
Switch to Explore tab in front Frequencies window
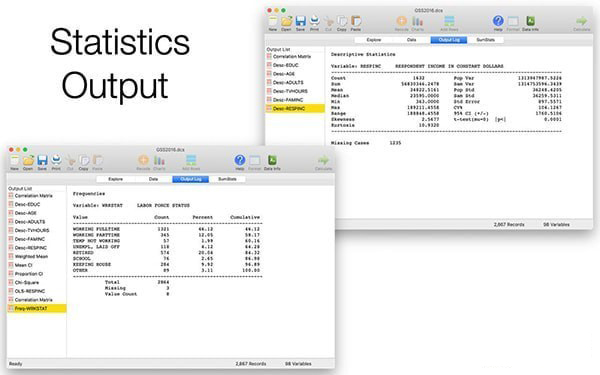click(116, 179)
